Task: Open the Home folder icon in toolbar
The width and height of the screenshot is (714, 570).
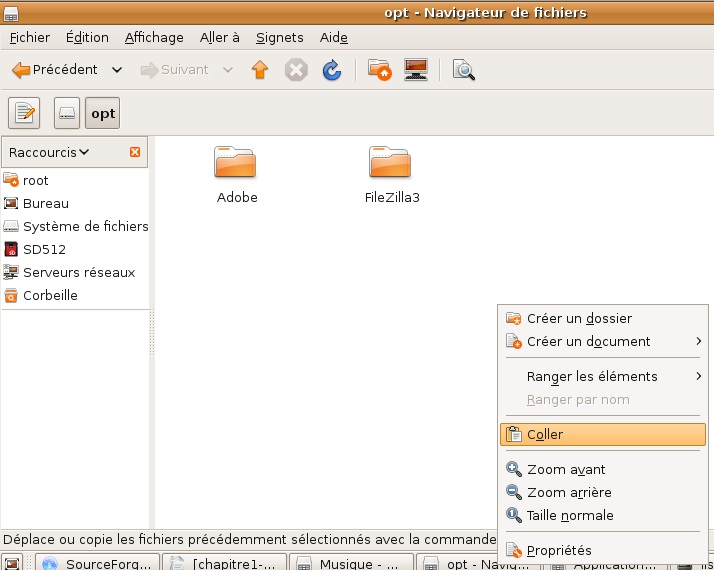Action: pos(379,70)
